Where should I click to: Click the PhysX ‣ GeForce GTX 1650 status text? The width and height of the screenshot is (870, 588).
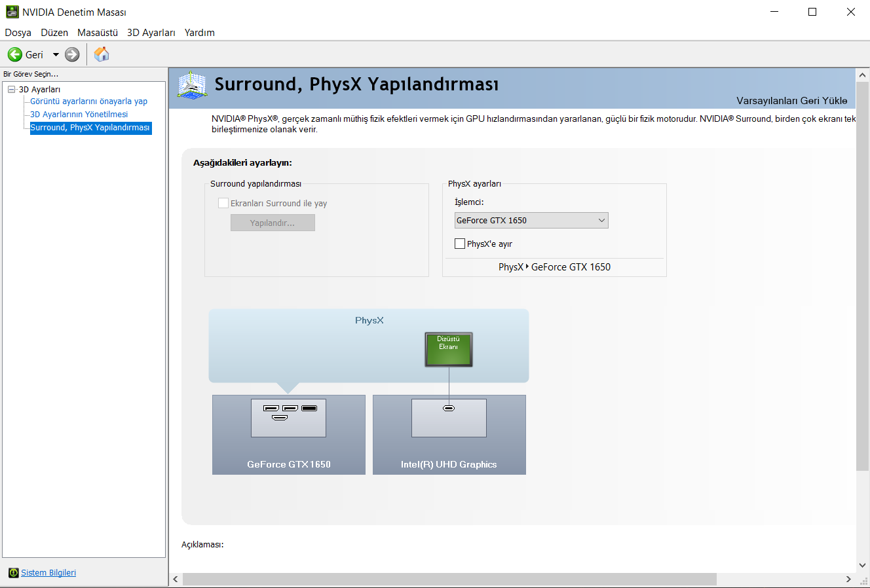point(554,267)
